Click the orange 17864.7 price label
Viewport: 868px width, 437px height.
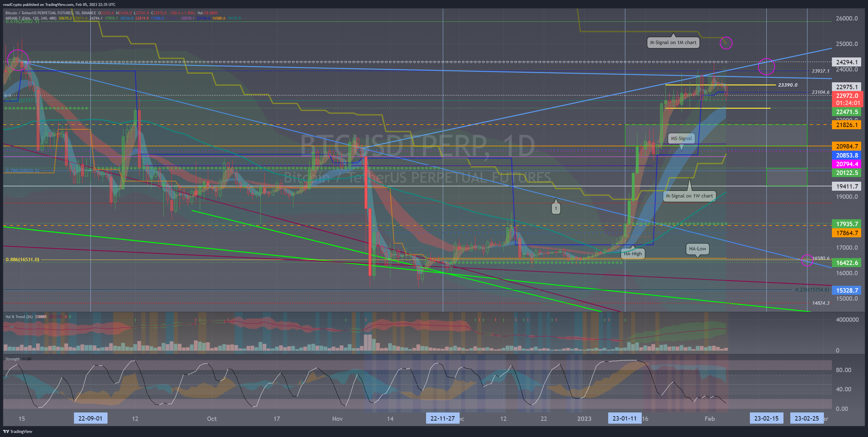[x=847, y=233]
